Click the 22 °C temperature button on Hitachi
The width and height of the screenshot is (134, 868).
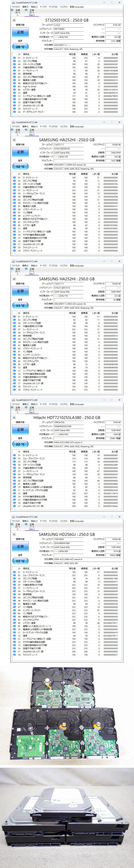coord(21,444)
